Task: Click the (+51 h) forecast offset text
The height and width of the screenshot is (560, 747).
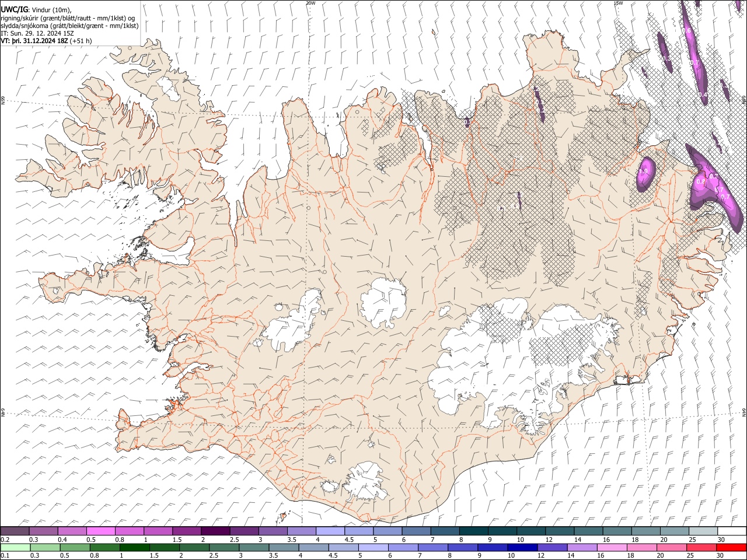Action: (x=80, y=41)
